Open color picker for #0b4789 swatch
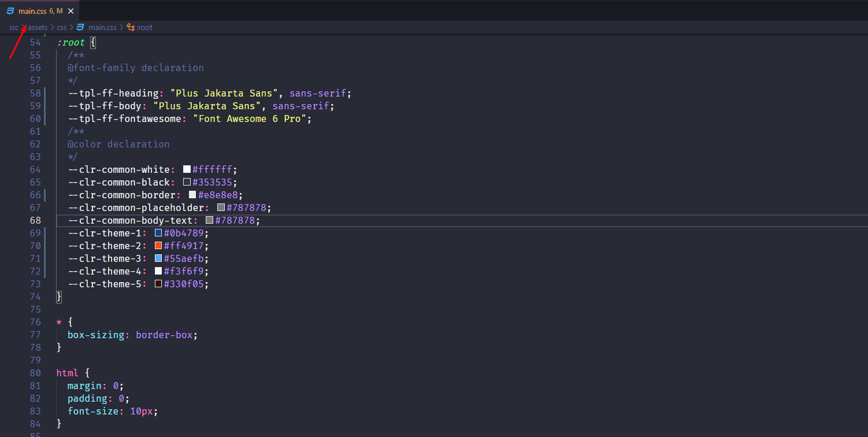The height and width of the screenshot is (437, 868). click(x=158, y=233)
